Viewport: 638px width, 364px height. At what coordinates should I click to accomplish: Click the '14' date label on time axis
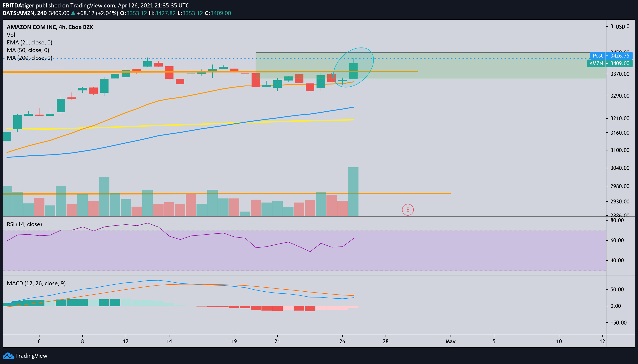tap(169, 341)
